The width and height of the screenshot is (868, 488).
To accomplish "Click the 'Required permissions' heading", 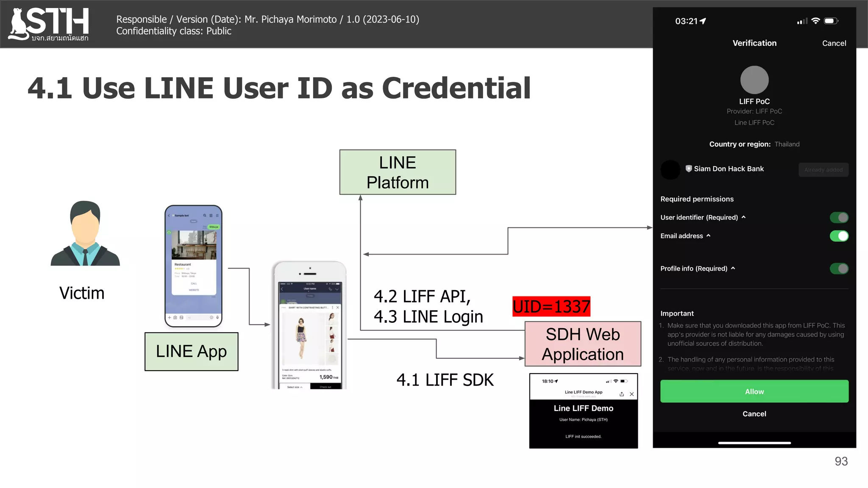I will pyautogui.click(x=697, y=199).
